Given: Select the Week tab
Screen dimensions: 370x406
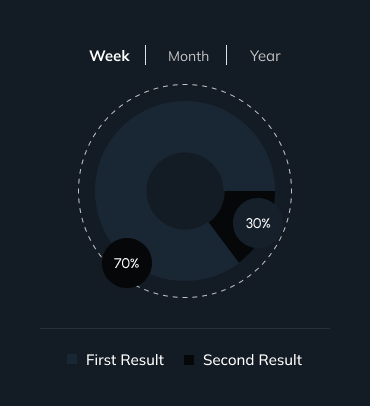Looking at the screenshot, I should (109, 56).
